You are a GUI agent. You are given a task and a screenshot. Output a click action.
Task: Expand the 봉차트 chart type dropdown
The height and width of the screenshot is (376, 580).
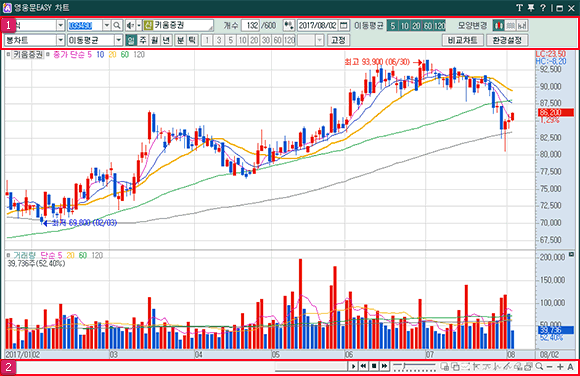[x=60, y=40]
